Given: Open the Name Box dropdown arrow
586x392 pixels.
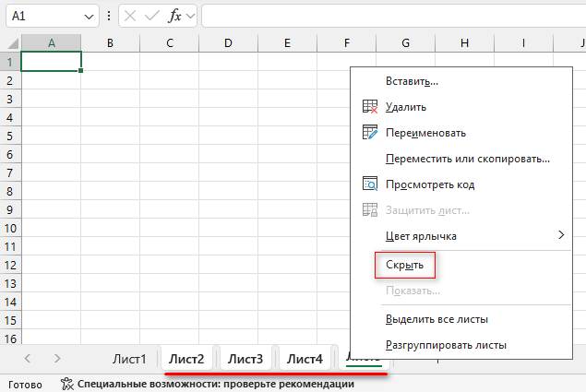Looking at the screenshot, I should (89, 17).
